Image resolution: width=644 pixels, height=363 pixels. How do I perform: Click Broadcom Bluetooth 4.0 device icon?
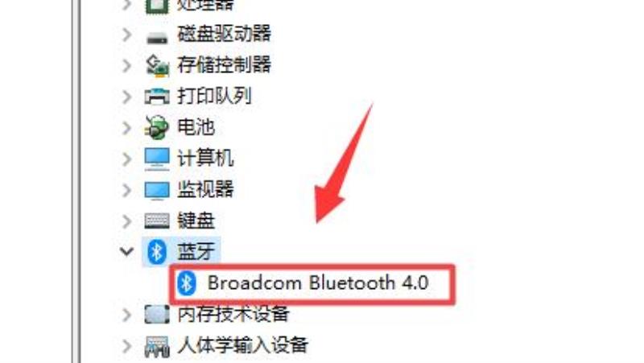coord(187,283)
